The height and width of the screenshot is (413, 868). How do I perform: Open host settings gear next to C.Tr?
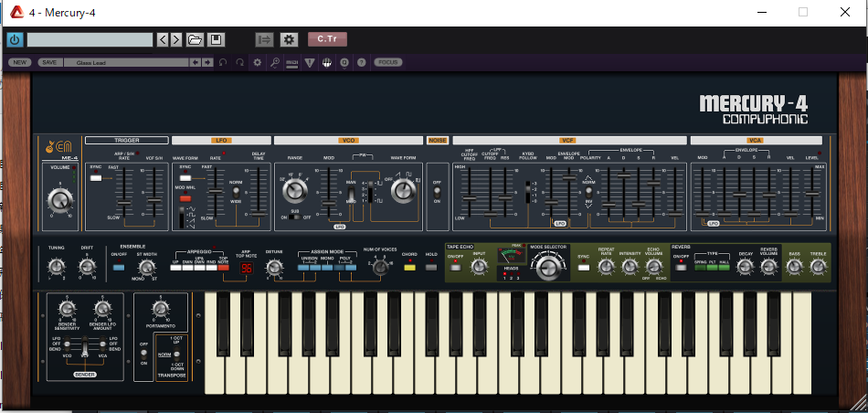[x=289, y=40]
